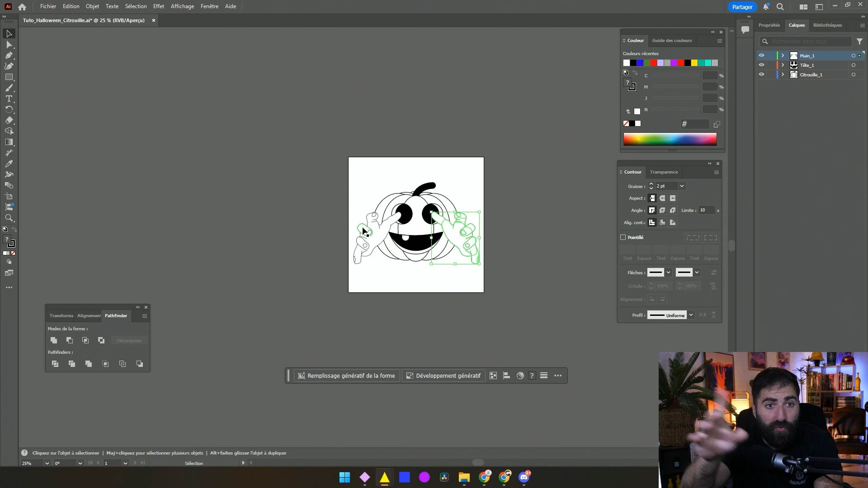Toggle visibility of Citrouille_1 layer
Screen dimensions: 868x488
pos(761,75)
